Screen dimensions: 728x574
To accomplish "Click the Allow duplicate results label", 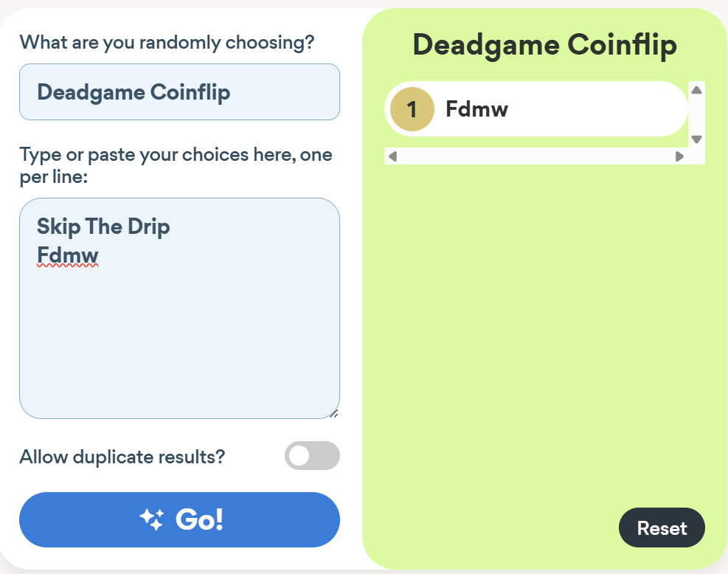I will pos(122,457).
